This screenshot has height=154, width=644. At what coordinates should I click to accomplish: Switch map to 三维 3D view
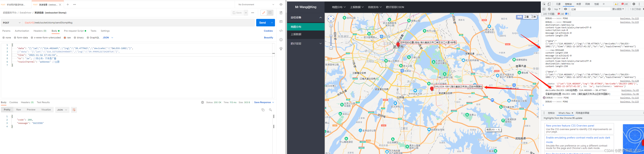[533, 17]
